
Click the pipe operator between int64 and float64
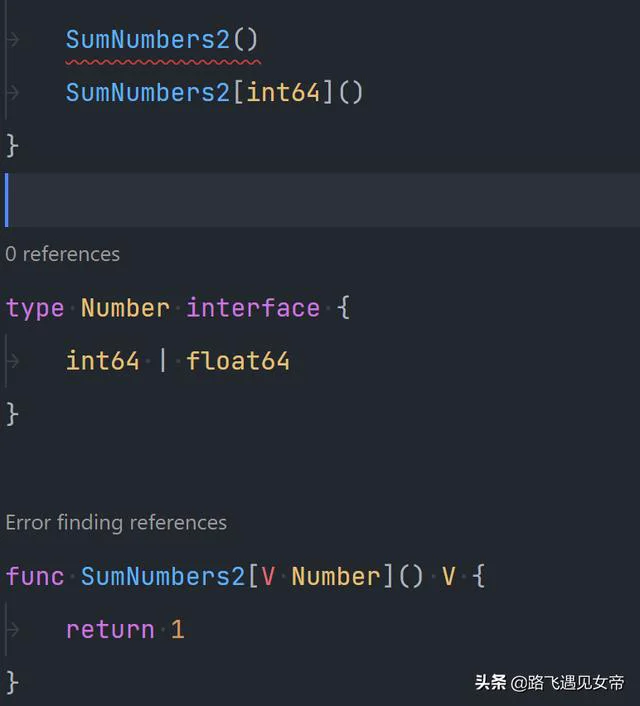pyautogui.click(x=163, y=361)
